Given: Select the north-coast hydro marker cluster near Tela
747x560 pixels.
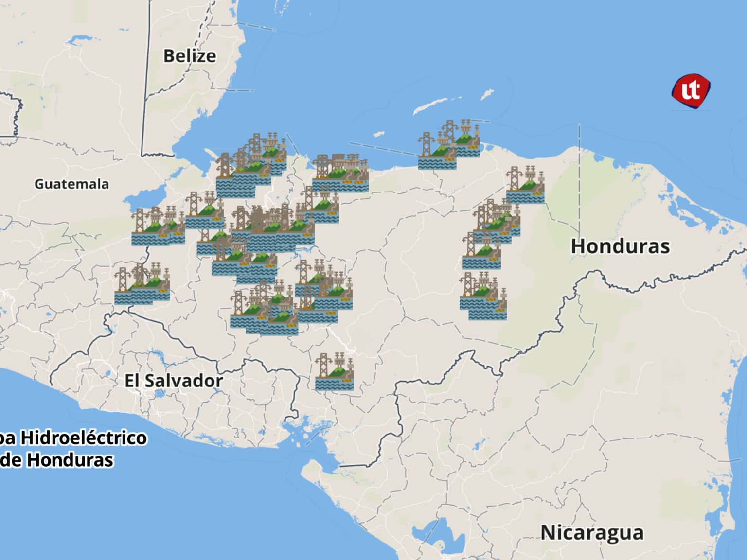Looking at the screenshot, I should pos(340,174).
